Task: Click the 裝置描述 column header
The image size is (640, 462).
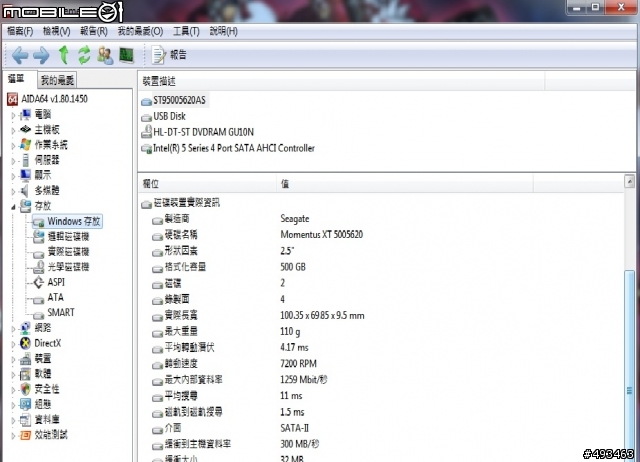Action: 341,81
